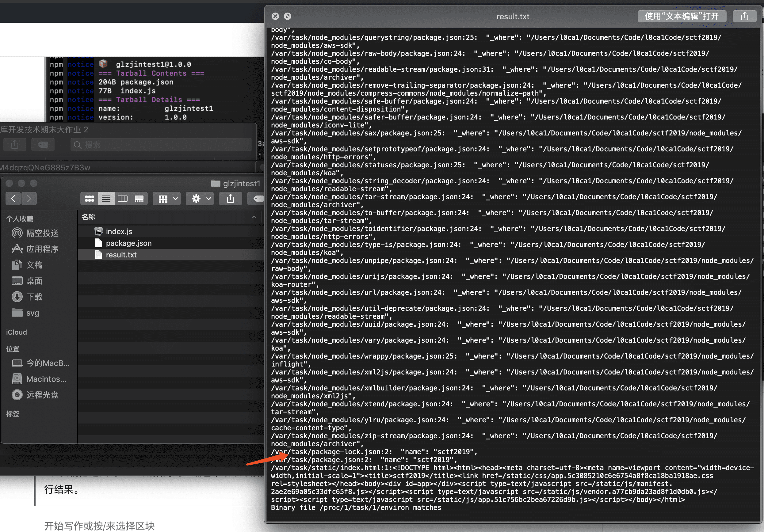Viewport: 764px width, 532px height.
Task: Open AirDrop in Finder sidebar
Action: point(42,233)
